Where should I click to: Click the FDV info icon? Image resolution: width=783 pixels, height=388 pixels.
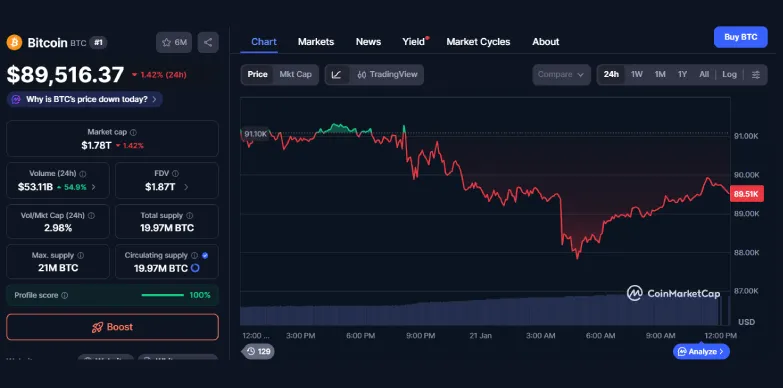point(175,174)
